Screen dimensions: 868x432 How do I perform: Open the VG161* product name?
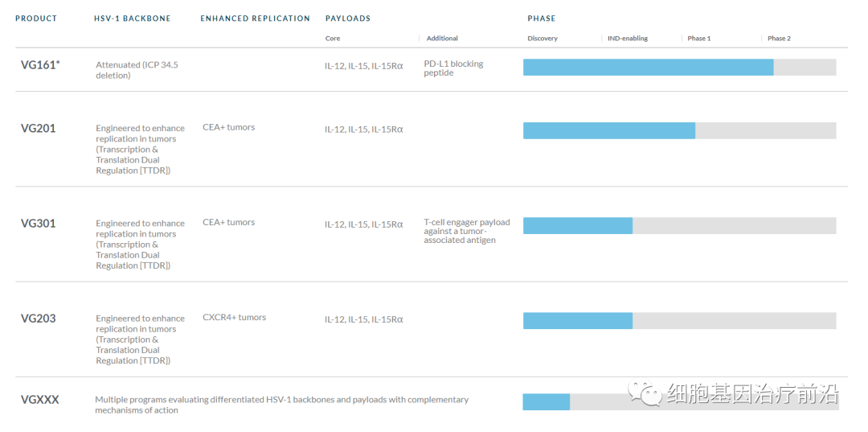pos(40,65)
